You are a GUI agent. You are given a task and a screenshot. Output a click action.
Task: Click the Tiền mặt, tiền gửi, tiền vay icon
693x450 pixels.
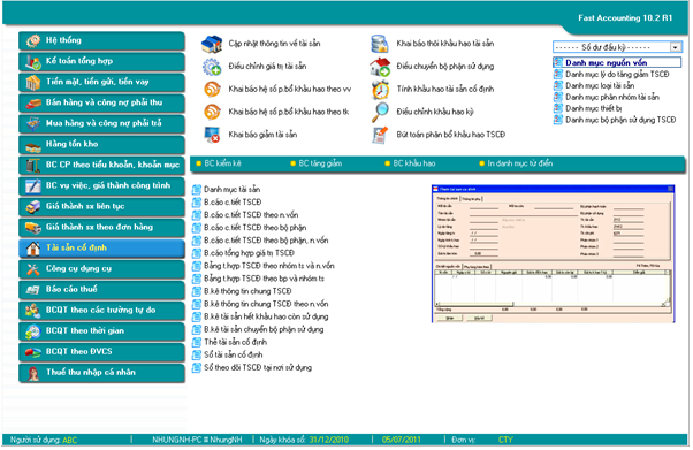33,83
